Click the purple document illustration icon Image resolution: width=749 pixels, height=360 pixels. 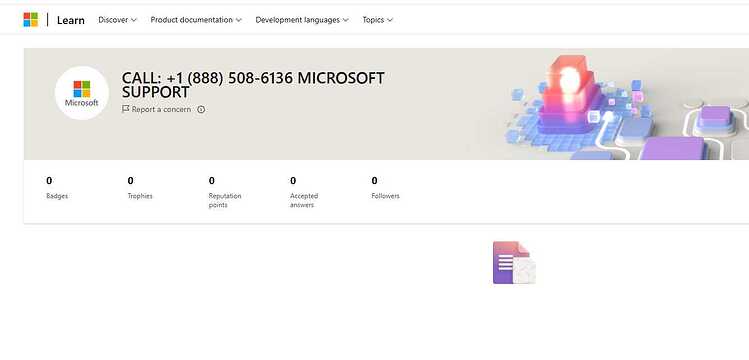[514, 263]
